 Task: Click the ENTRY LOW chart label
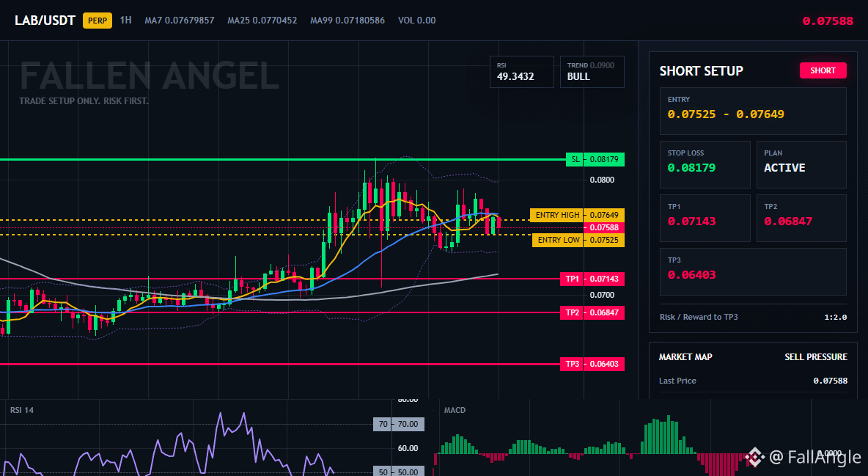558,240
